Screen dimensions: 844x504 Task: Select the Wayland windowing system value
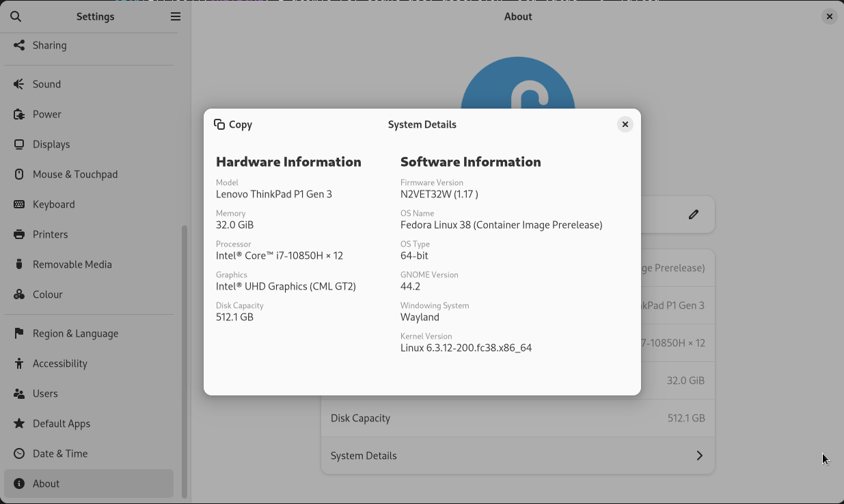pos(420,317)
